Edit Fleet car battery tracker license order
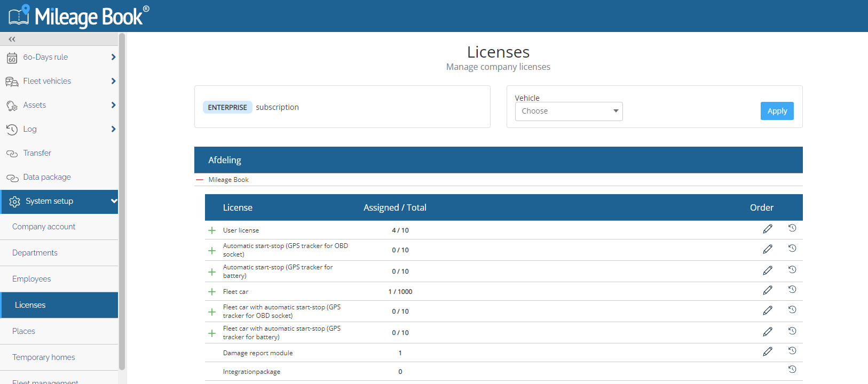Screen dimensions: 868x384 (768, 332)
